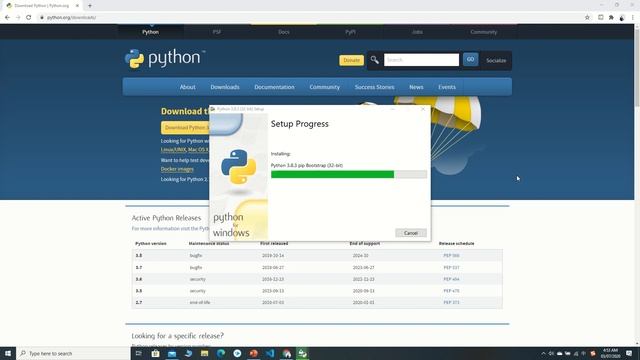
Task: Open File Explorer from the taskbar
Action: (204, 353)
